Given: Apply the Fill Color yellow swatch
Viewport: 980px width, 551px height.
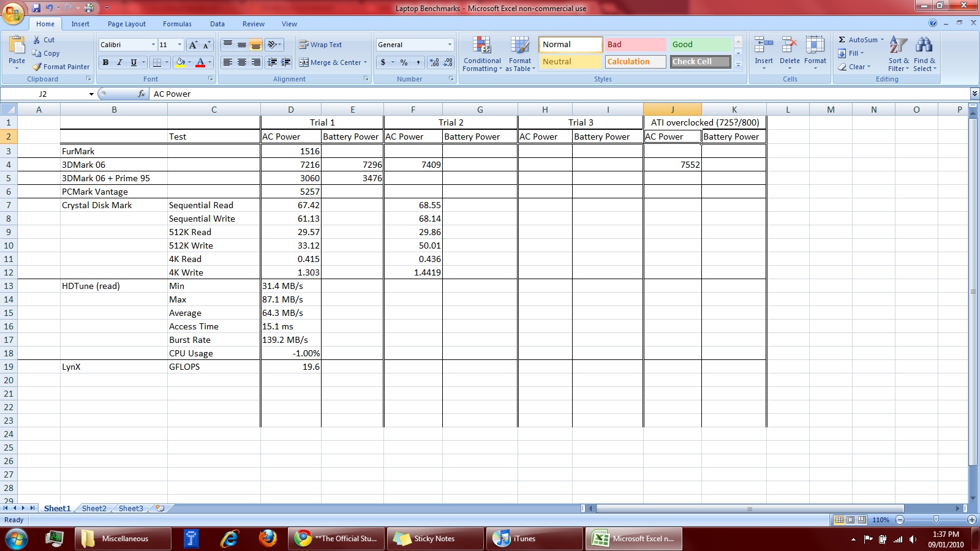Looking at the screenshot, I should 180,62.
